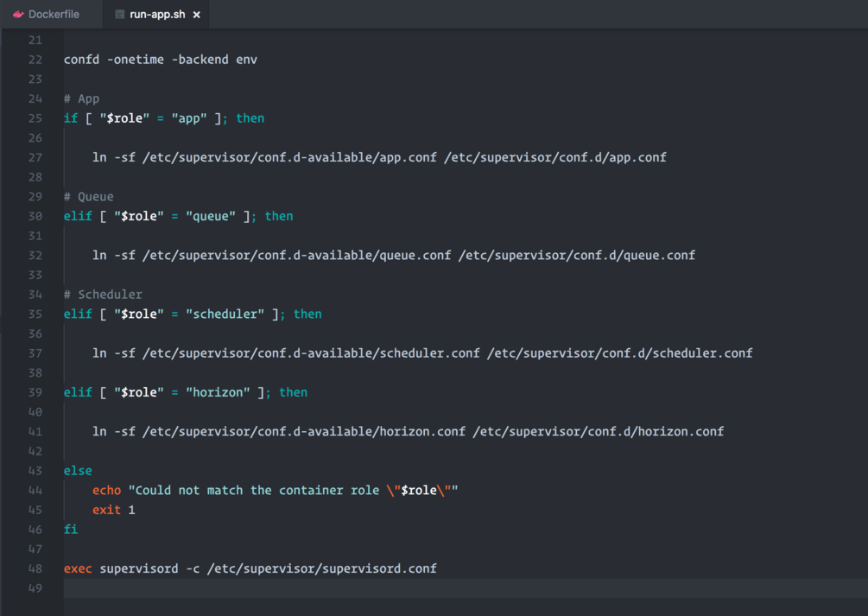Click the "exit 1" statement
The image size is (868, 616).
(114, 510)
